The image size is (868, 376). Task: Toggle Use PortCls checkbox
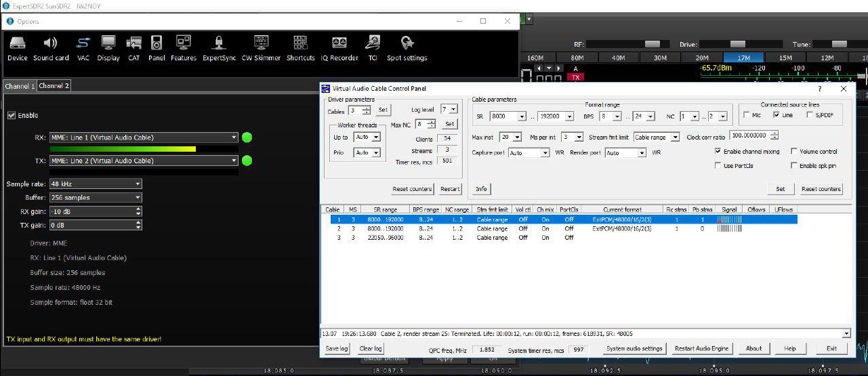pyautogui.click(x=718, y=165)
